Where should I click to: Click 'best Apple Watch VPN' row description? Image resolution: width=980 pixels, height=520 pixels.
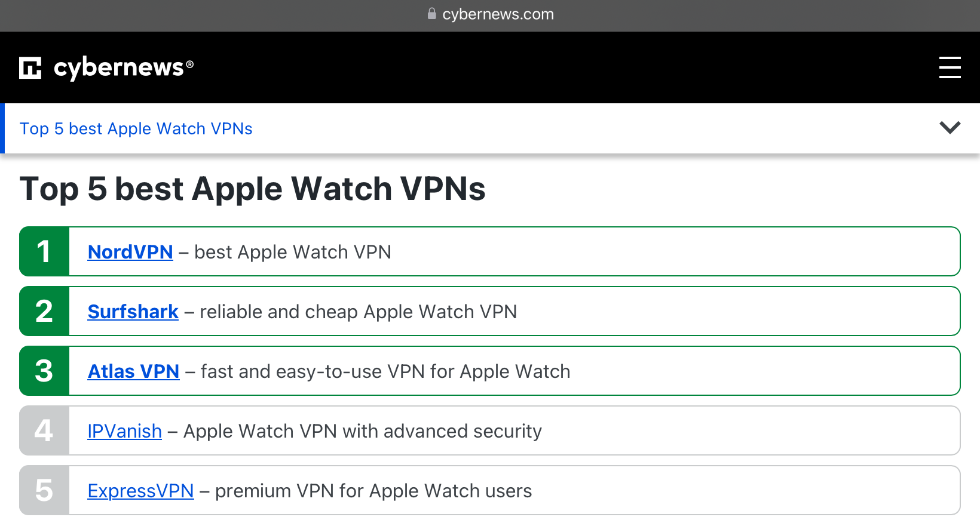click(x=293, y=252)
